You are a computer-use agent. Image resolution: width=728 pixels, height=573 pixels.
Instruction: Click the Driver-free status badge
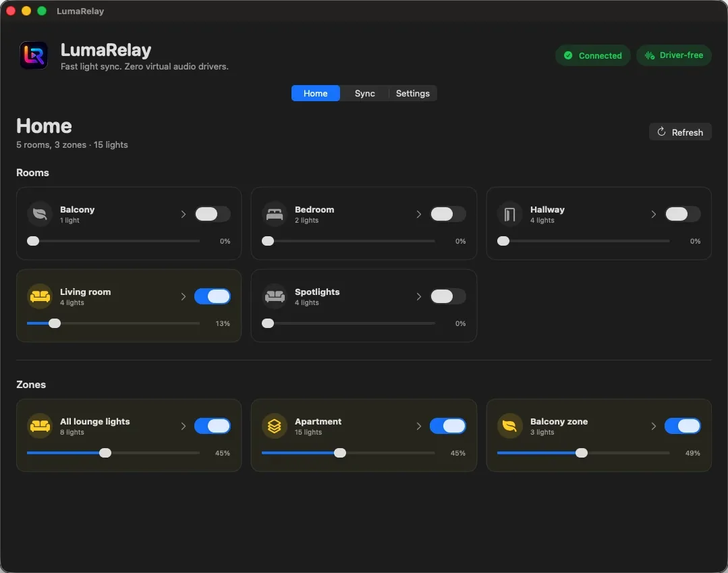pos(673,55)
